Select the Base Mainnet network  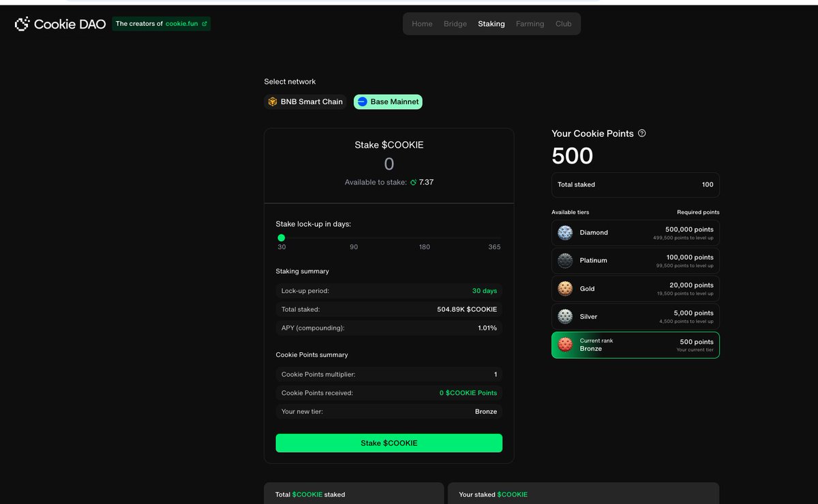(388, 101)
